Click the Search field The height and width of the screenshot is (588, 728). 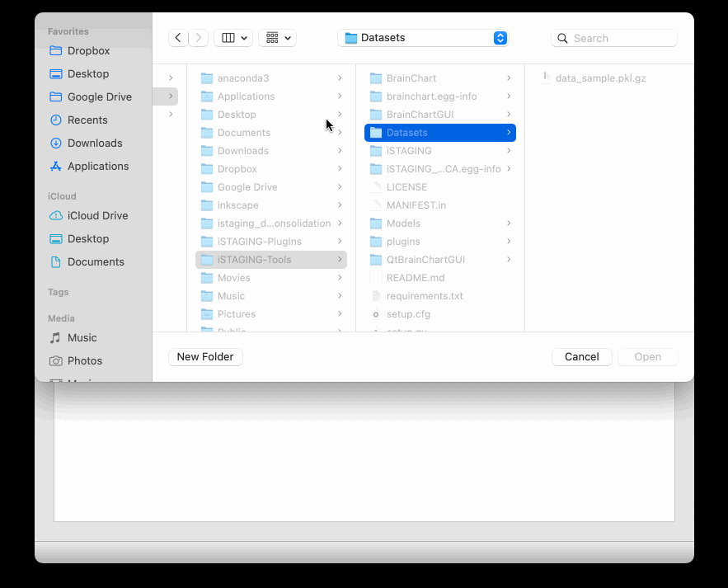click(614, 38)
